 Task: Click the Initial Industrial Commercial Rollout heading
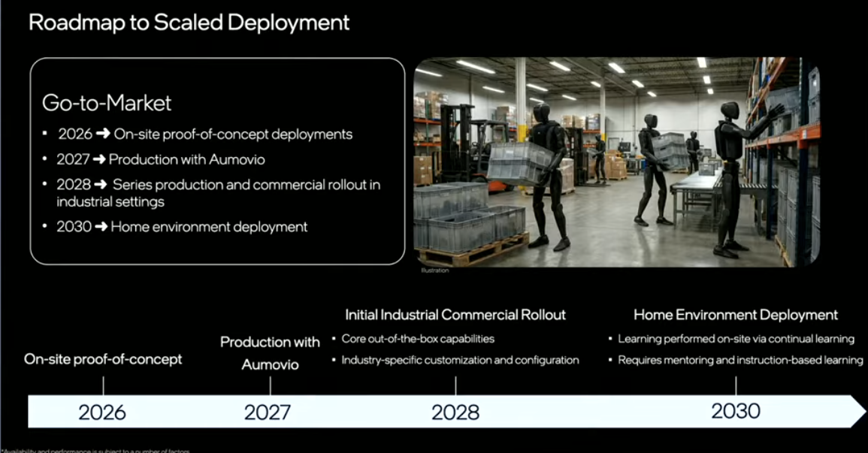[455, 315]
